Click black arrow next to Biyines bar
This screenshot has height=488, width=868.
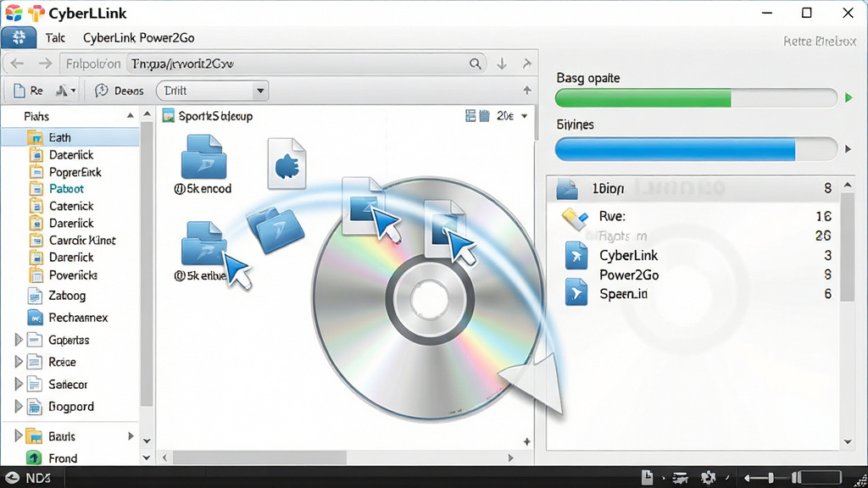[x=848, y=149]
